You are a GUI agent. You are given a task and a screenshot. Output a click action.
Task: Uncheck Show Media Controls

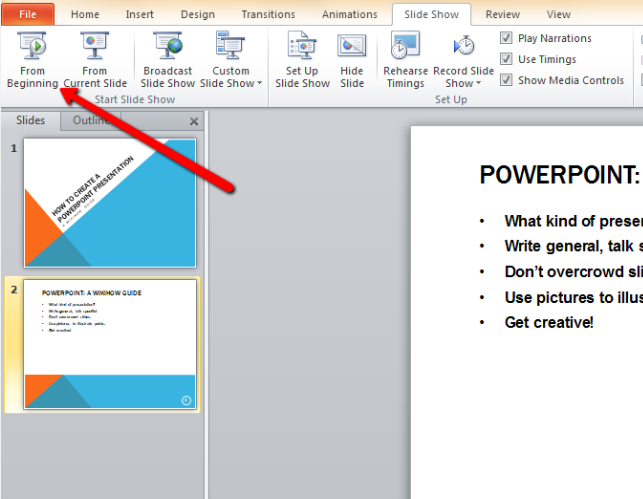coord(507,80)
